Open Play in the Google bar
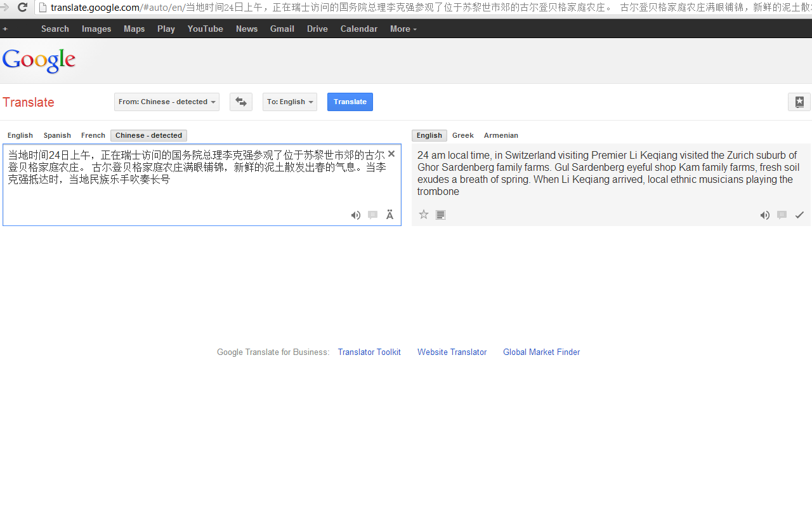Viewport: 812px width, 508px height. (166, 29)
